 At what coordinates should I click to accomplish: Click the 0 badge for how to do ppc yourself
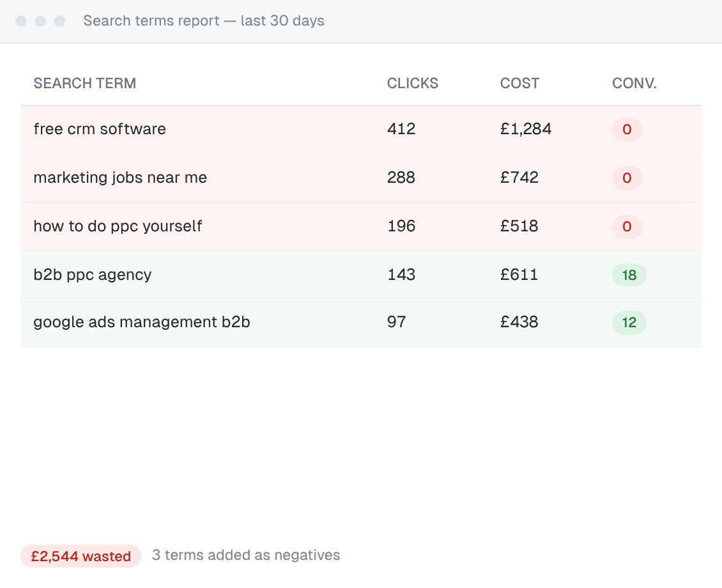click(x=627, y=226)
